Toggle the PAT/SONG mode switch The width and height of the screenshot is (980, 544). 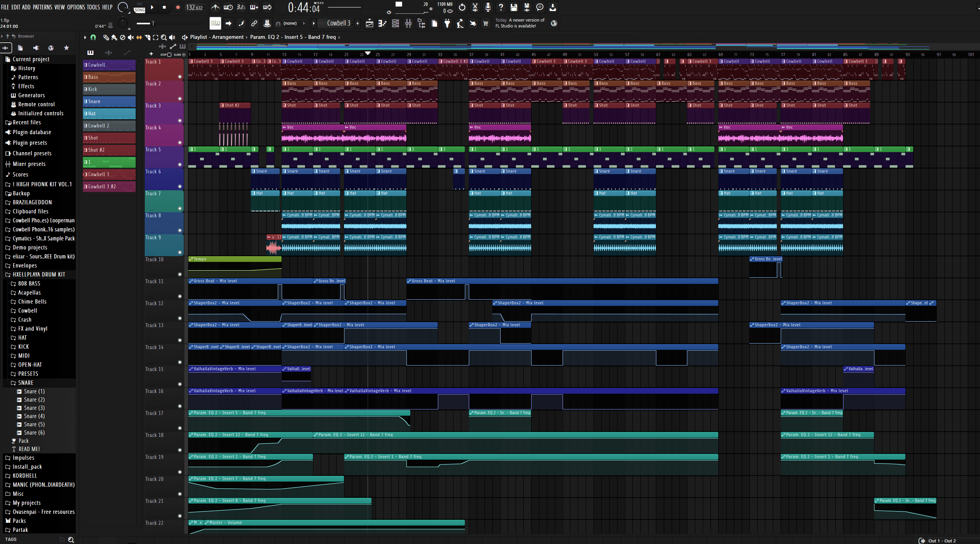coord(140,7)
